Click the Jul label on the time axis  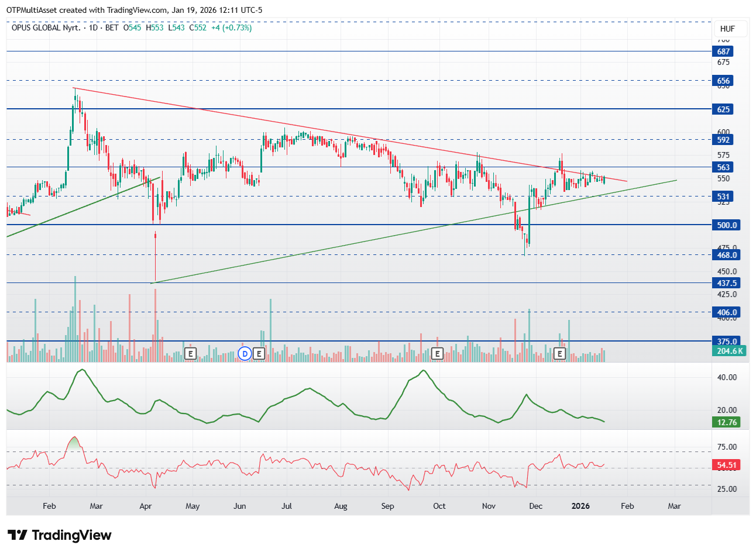287,506
